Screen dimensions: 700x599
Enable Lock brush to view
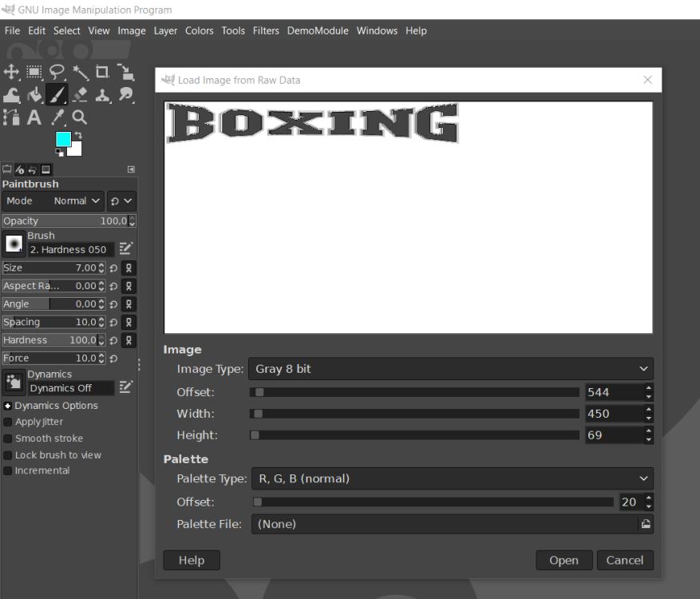pos(8,455)
